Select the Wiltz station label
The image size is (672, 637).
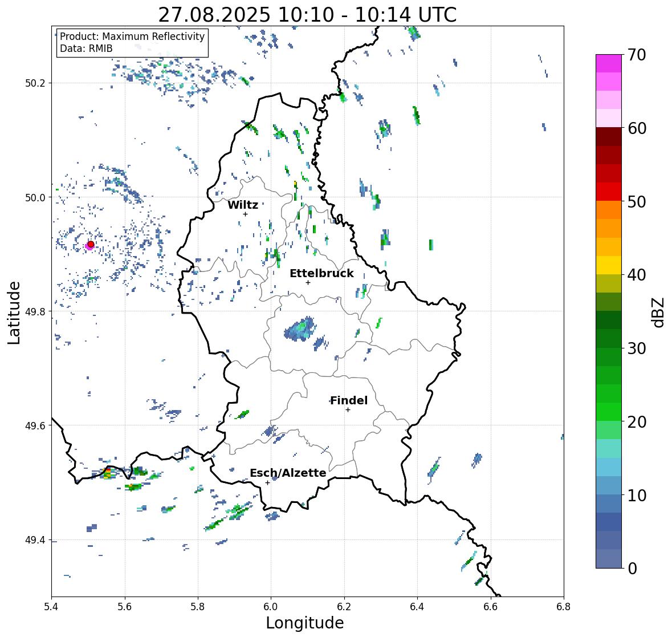[243, 205]
